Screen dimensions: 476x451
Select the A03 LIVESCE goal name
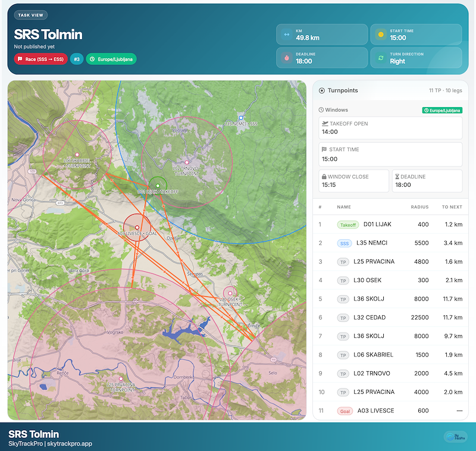coord(376,411)
